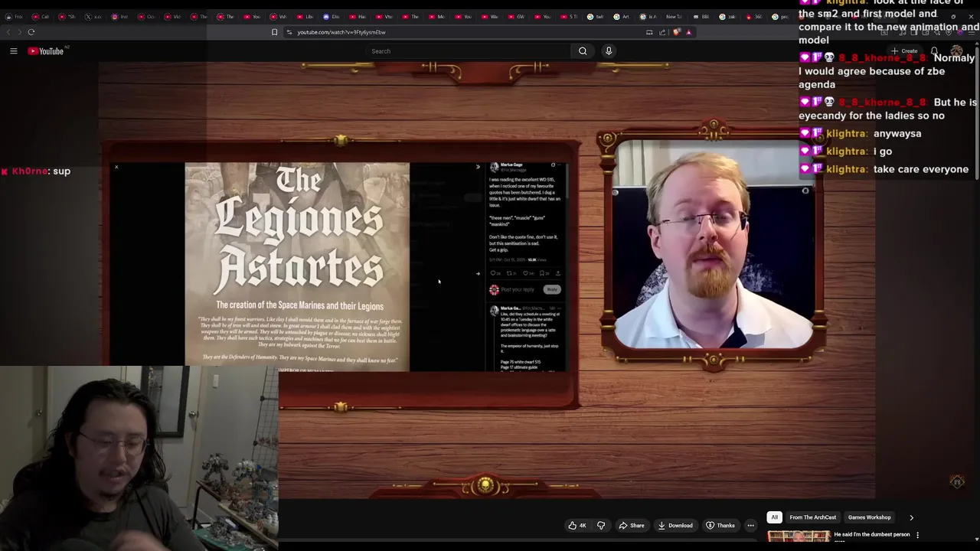Image resolution: width=980 pixels, height=551 pixels.
Task: Click the address bar share icon
Action: pyautogui.click(x=662, y=32)
